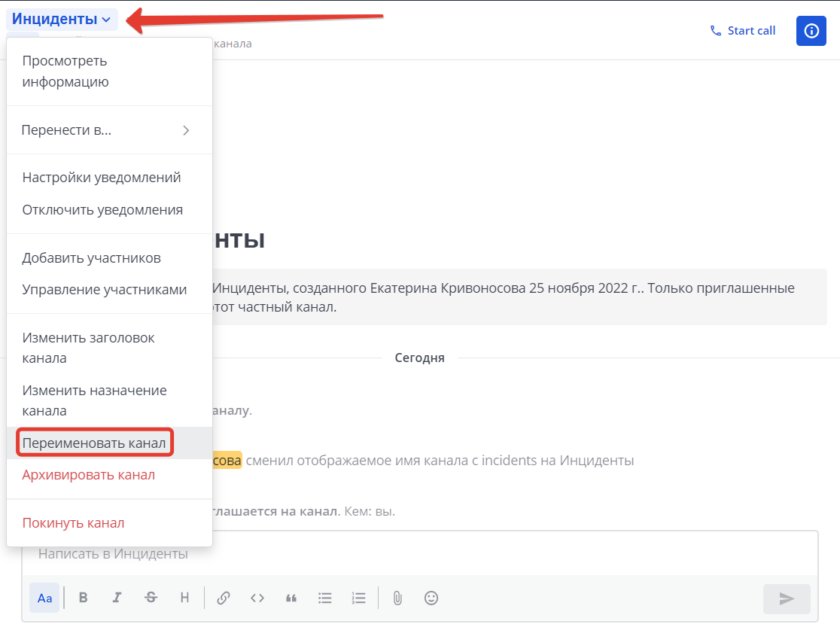Insert a quote block icon

tap(291, 598)
